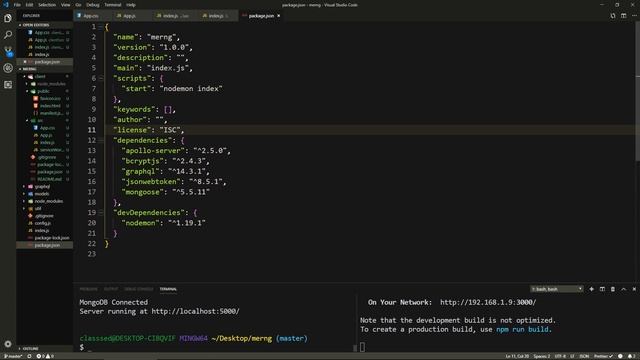The width and height of the screenshot is (640, 360).
Task: Close the terminal panel
Action: 634,289
